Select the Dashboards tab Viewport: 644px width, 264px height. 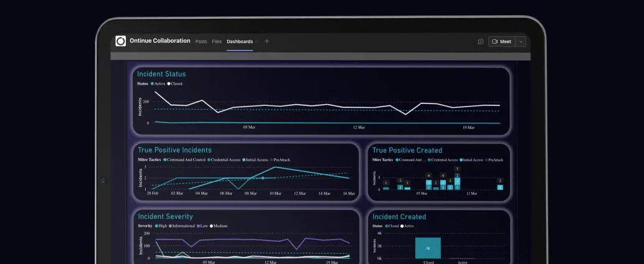[240, 42]
